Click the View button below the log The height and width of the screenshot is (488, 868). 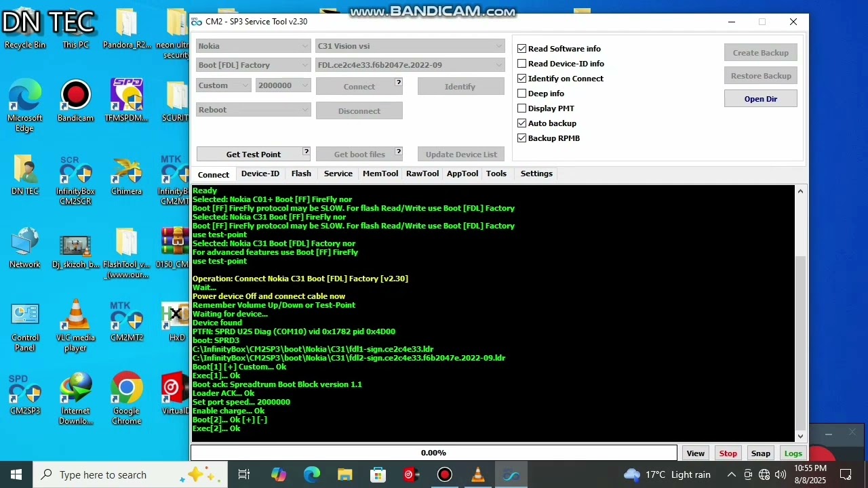click(x=696, y=453)
